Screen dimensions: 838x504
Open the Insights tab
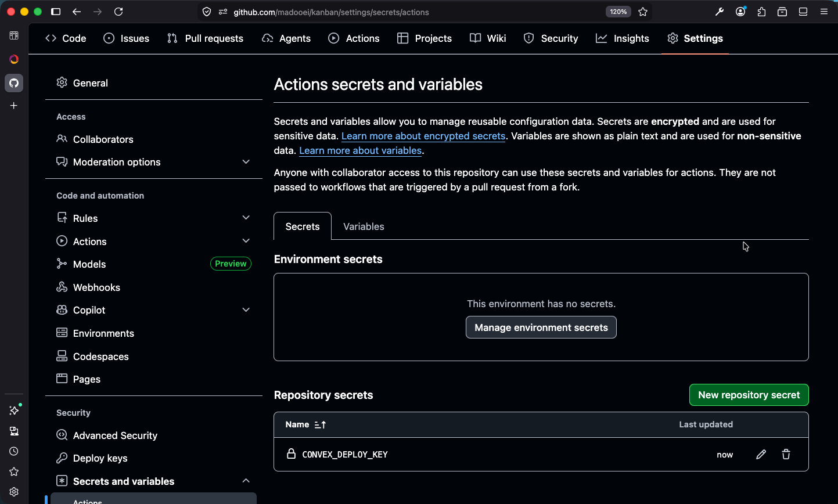623,38
